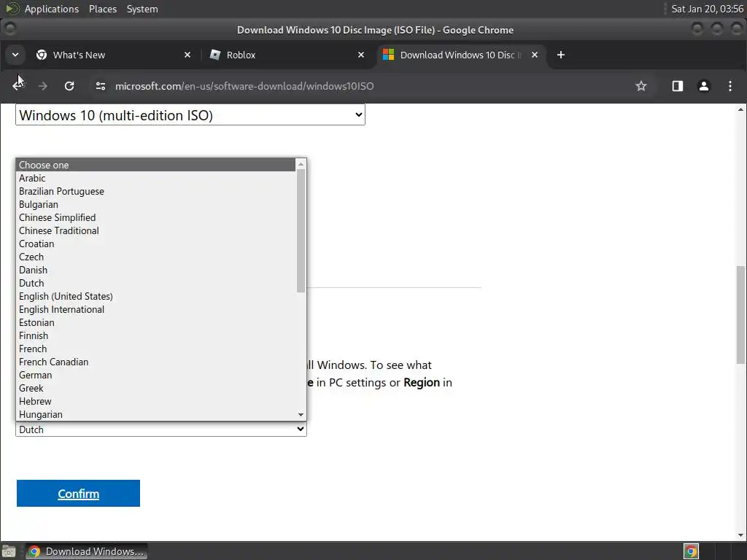Screen dimensions: 747x560
Task: Select 'Choose one' in language list
Action: [156, 165]
